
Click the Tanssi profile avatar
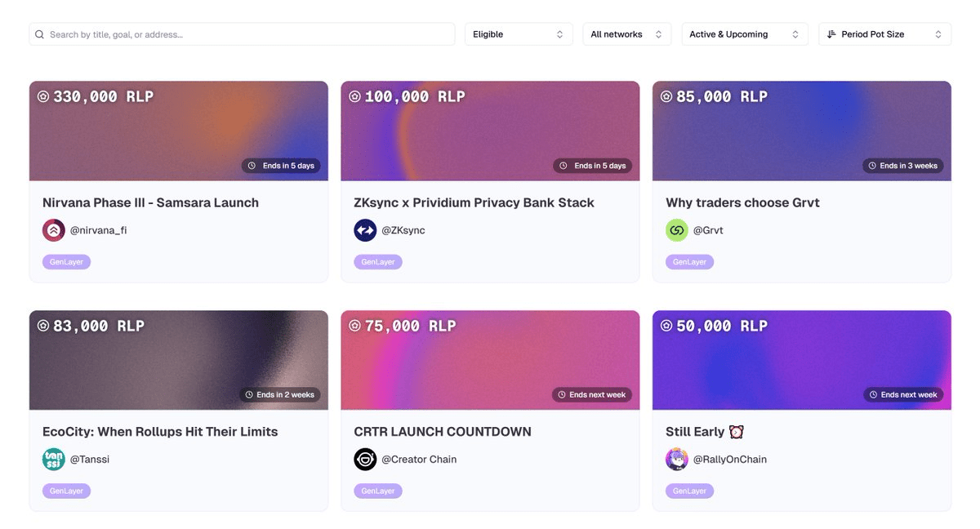point(54,459)
